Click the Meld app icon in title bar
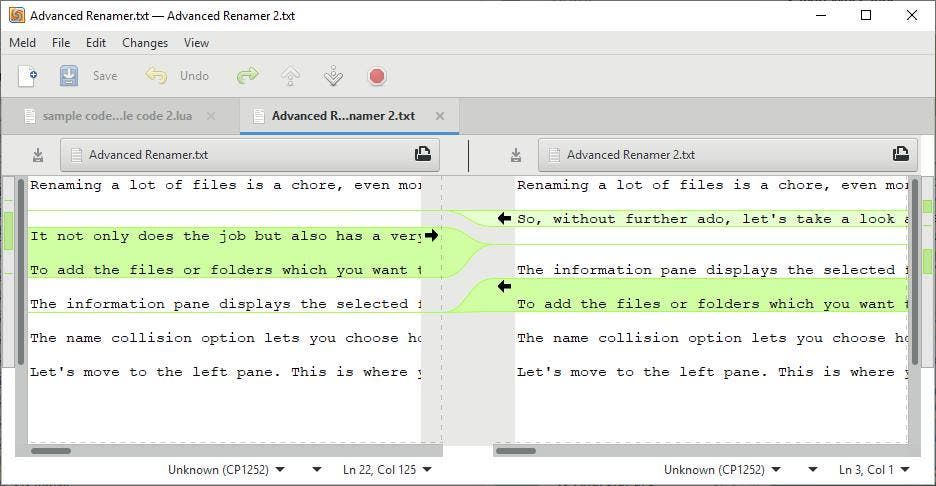The width and height of the screenshot is (936, 486). point(17,16)
